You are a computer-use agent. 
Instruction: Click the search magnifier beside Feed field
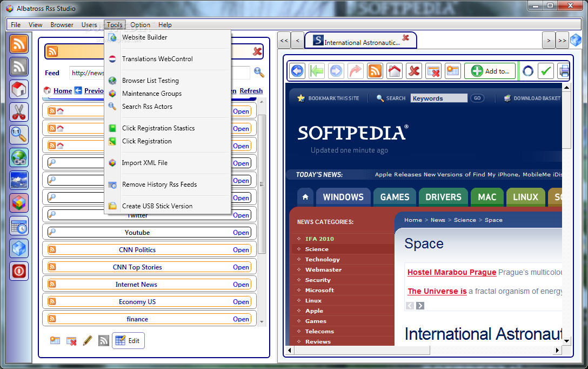pos(259,72)
